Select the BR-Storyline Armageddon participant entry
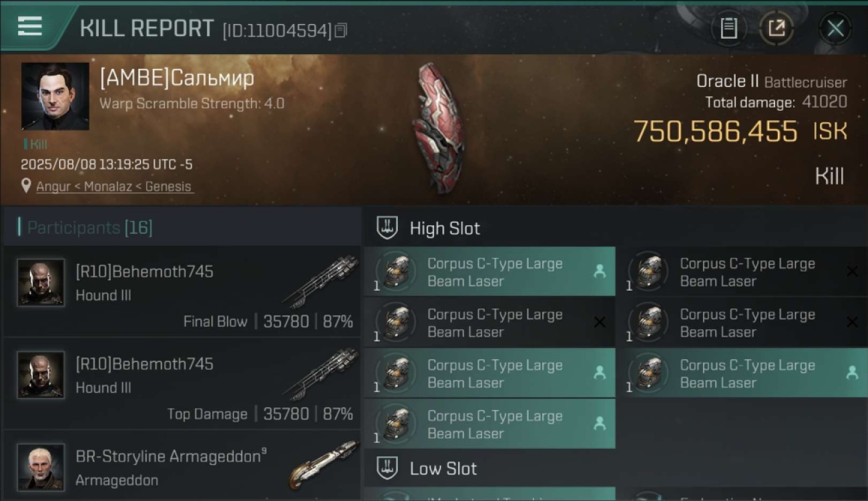The width and height of the screenshot is (868, 501). tap(182, 466)
